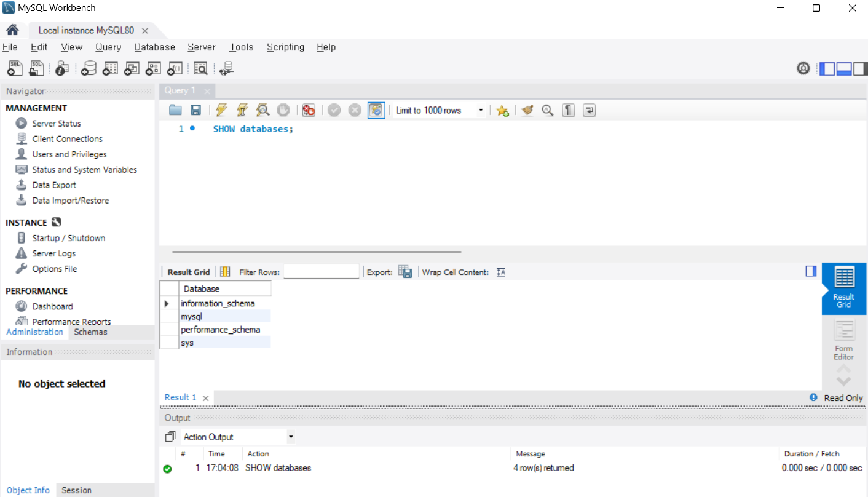868x497 pixels.
Task: Go to the Workbench home screen icon
Action: [x=12, y=30]
